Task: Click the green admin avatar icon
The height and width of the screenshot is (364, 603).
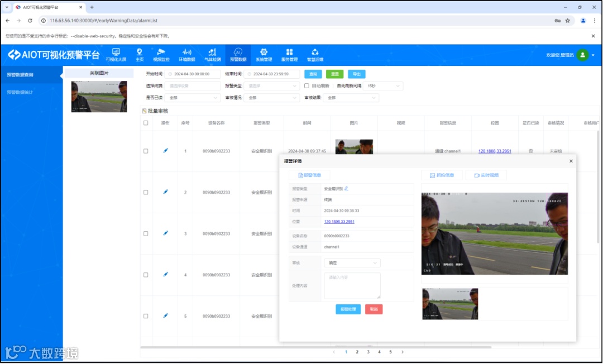Action: pyautogui.click(x=582, y=55)
